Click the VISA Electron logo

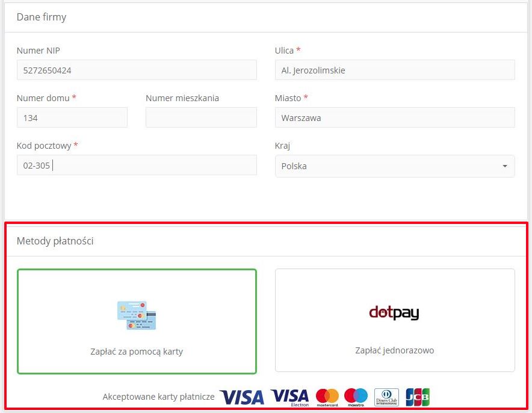[289, 398]
